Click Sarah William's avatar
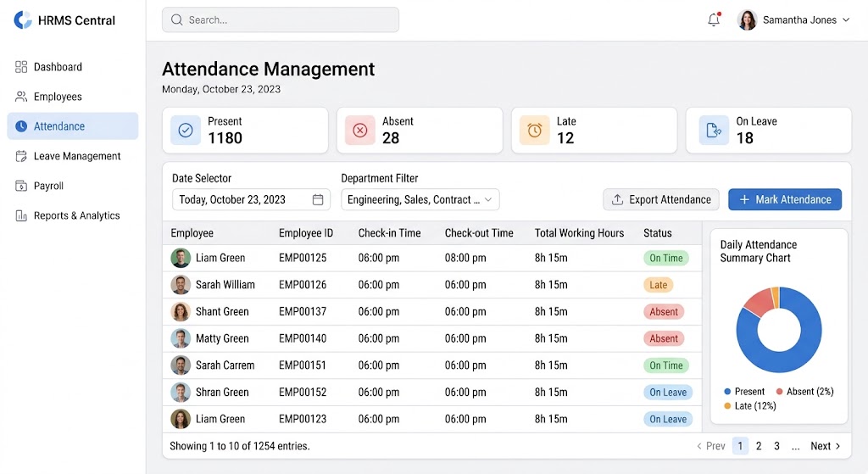868x474 pixels. 181,285
